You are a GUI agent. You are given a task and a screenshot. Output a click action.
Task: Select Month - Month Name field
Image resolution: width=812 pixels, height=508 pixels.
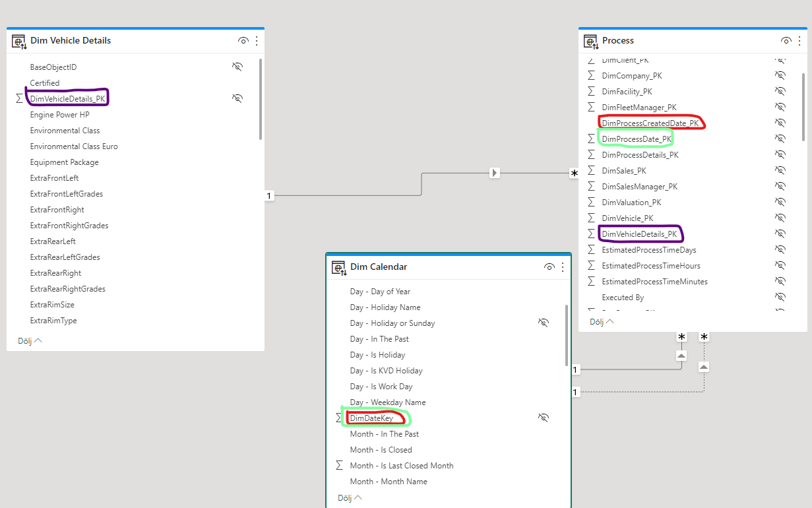click(x=389, y=481)
